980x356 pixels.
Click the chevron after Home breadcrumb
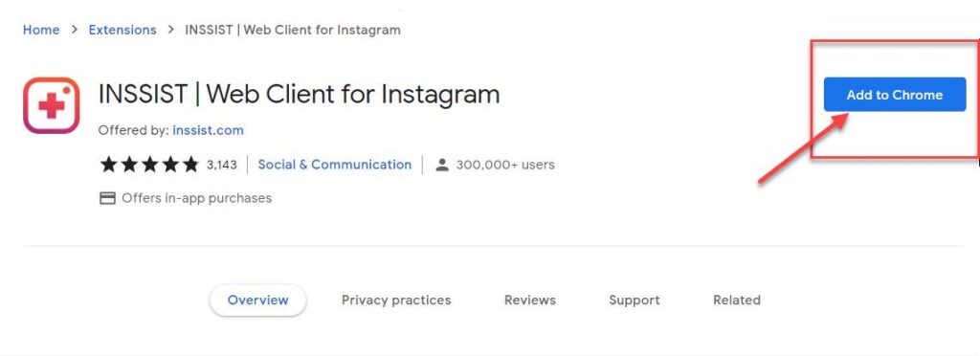click(x=74, y=30)
